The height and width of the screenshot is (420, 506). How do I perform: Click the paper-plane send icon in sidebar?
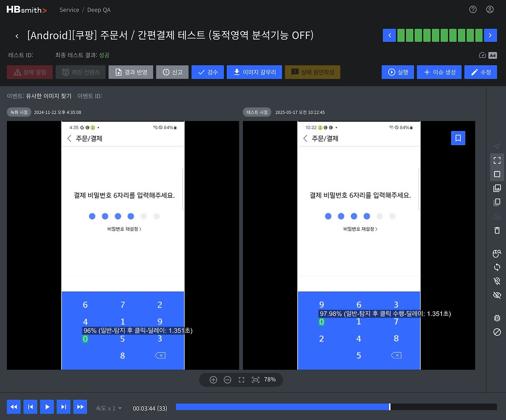[x=497, y=146]
